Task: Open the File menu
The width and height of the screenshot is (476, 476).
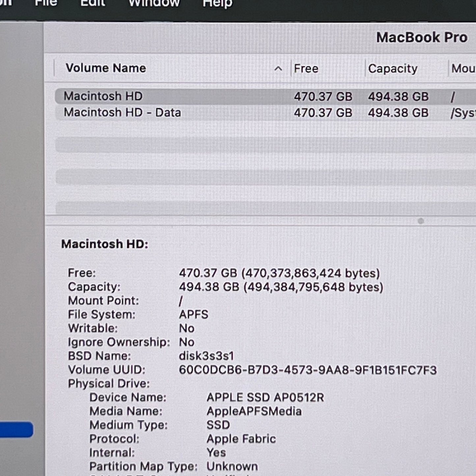Action: click(46, 3)
